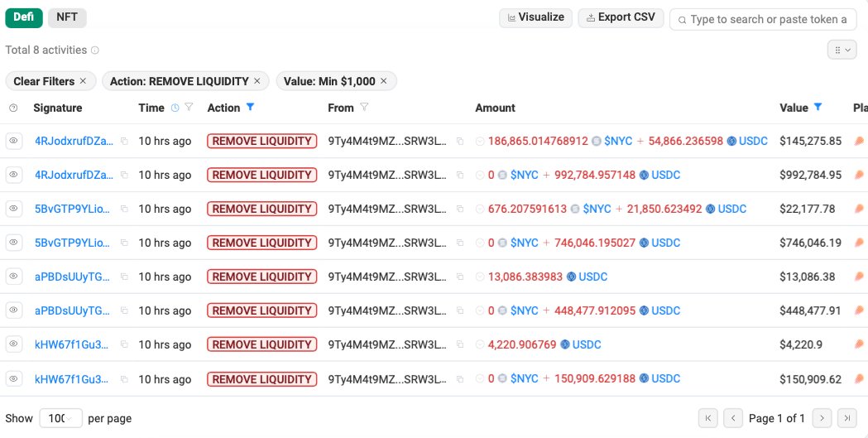868x438 pixels.
Task: Copy signature in the $150,909.62 row
Action: [x=124, y=379]
